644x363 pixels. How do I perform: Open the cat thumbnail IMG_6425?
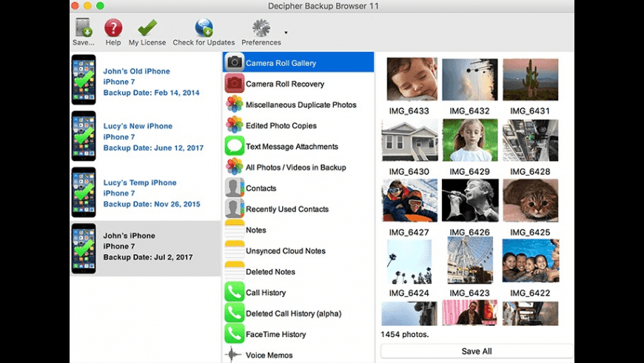click(x=530, y=201)
